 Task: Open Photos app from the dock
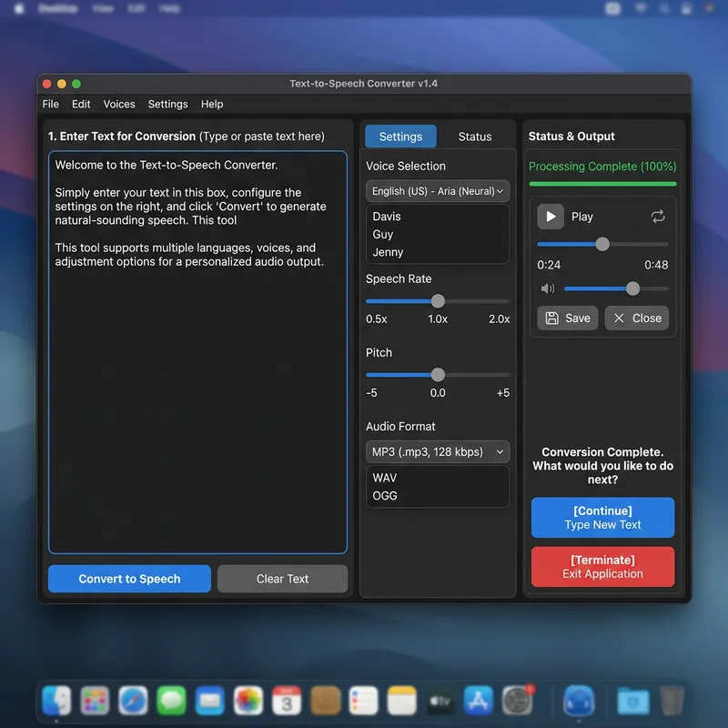248,701
